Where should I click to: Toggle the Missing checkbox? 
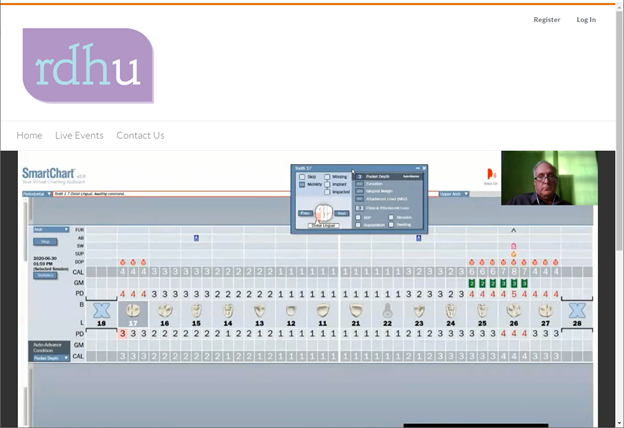328,177
